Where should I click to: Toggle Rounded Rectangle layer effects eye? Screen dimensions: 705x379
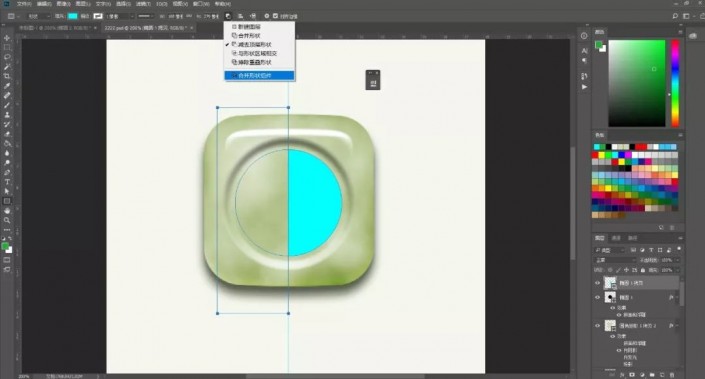point(612,336)
